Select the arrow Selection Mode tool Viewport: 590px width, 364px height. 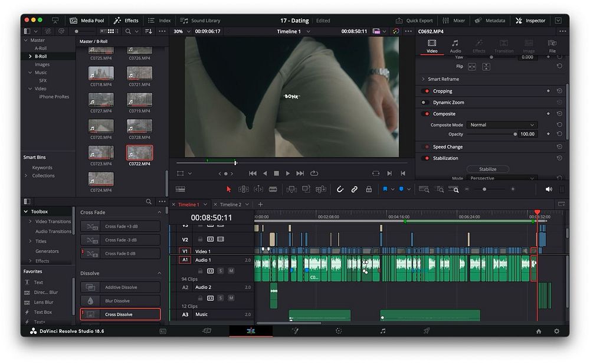coord(229,189)
